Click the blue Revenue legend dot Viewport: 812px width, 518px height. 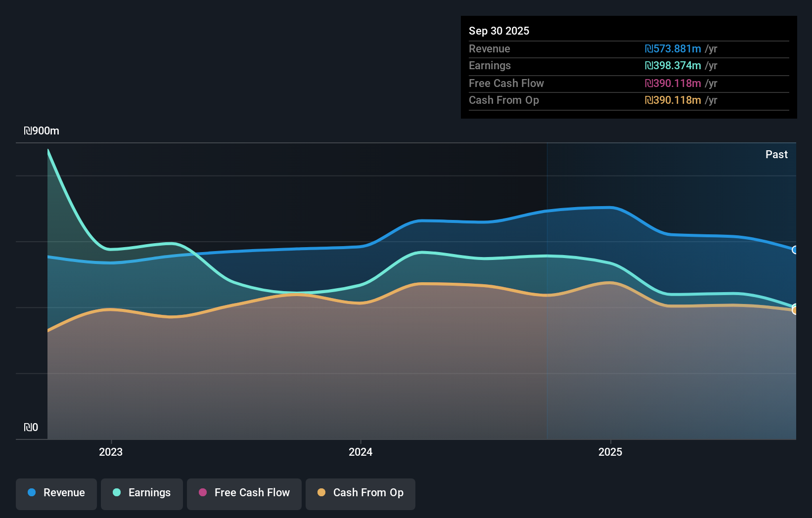[x=31, y=493]
